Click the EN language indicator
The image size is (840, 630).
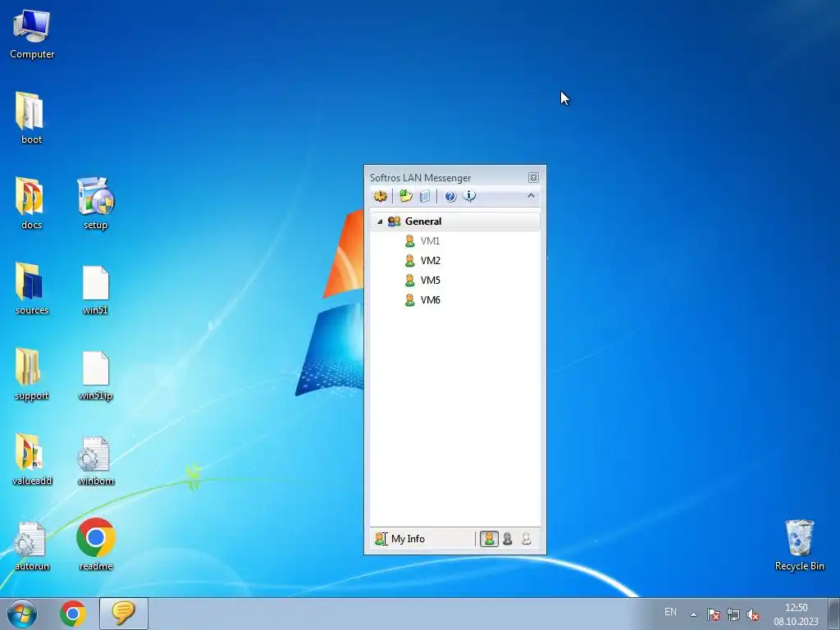coord(670,612)
